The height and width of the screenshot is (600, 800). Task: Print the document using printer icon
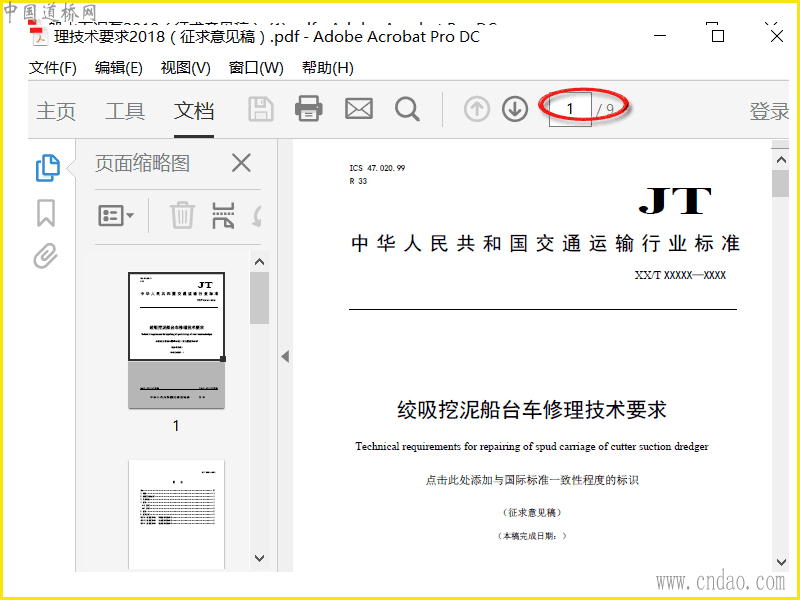click(x=309, y=109)
